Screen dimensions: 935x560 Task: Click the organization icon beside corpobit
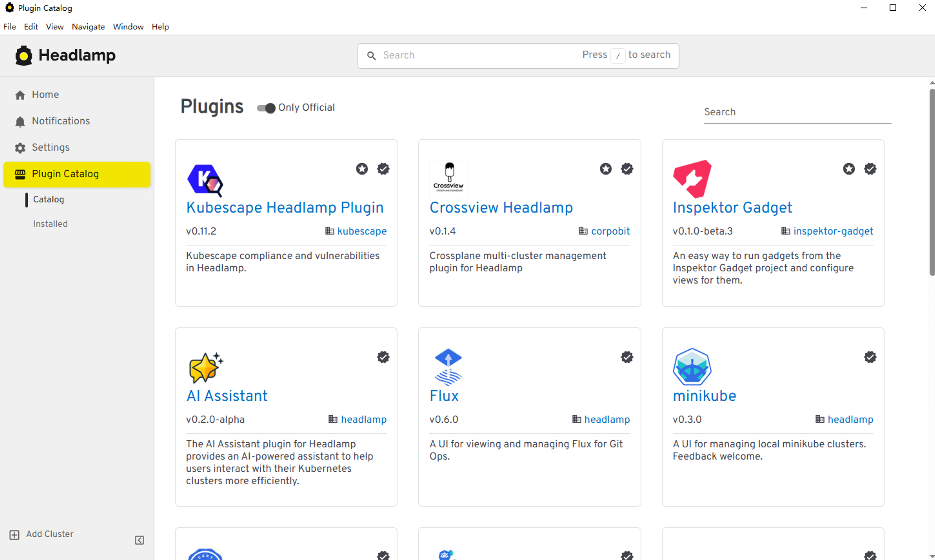[583, 231]
